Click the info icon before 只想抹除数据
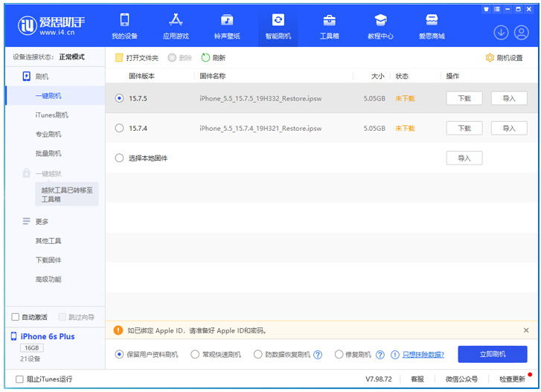The width and height of the screenshot is (541, 392). [394, 355]
